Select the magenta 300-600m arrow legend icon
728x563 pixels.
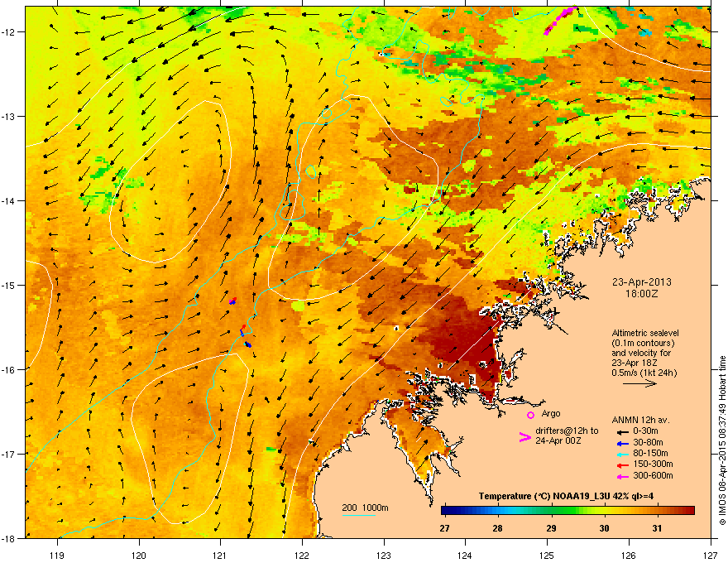tap(622, 476)
